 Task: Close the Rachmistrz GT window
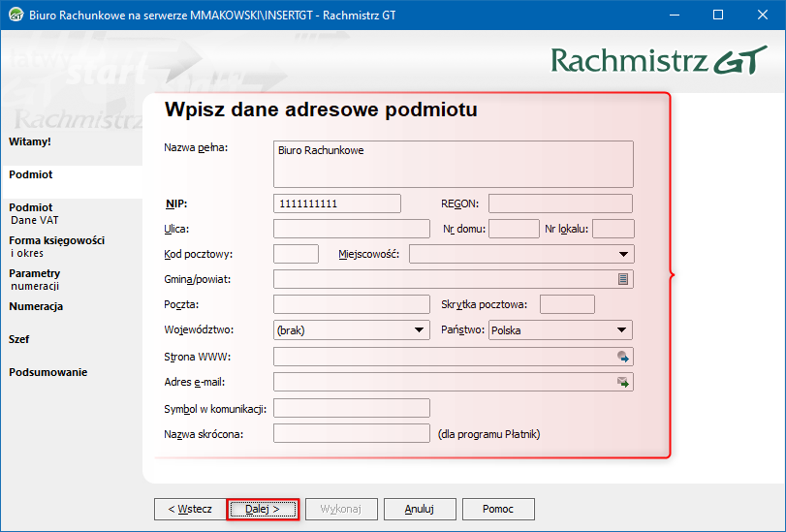coord(763,16)
